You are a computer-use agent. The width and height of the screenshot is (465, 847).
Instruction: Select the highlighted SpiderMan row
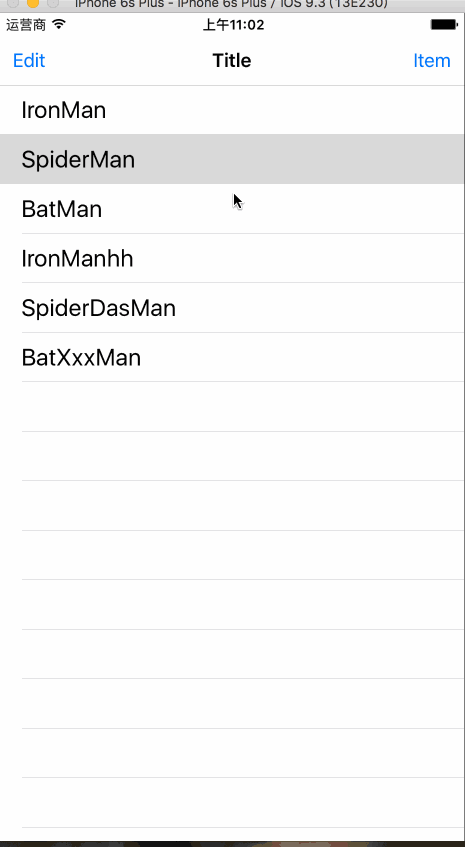click(232, 159)
